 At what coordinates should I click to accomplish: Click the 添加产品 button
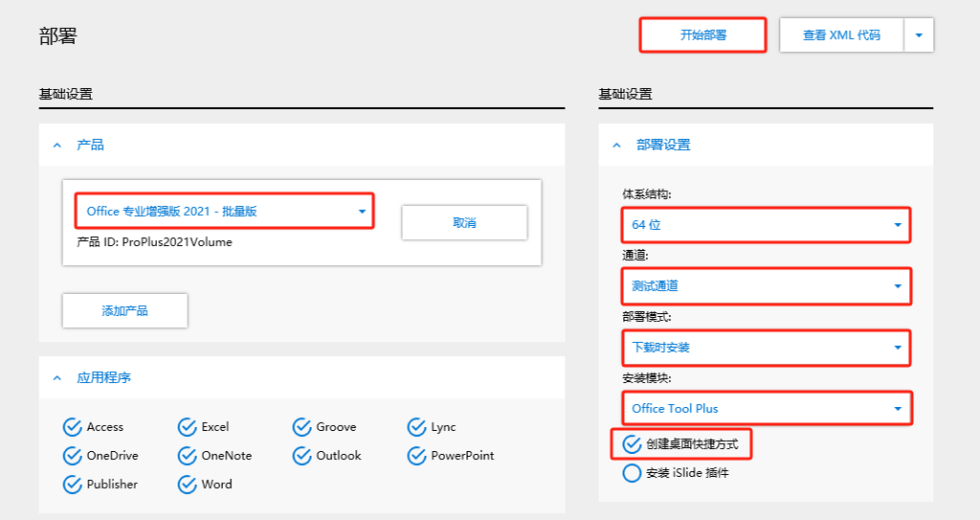coord(125,310)
